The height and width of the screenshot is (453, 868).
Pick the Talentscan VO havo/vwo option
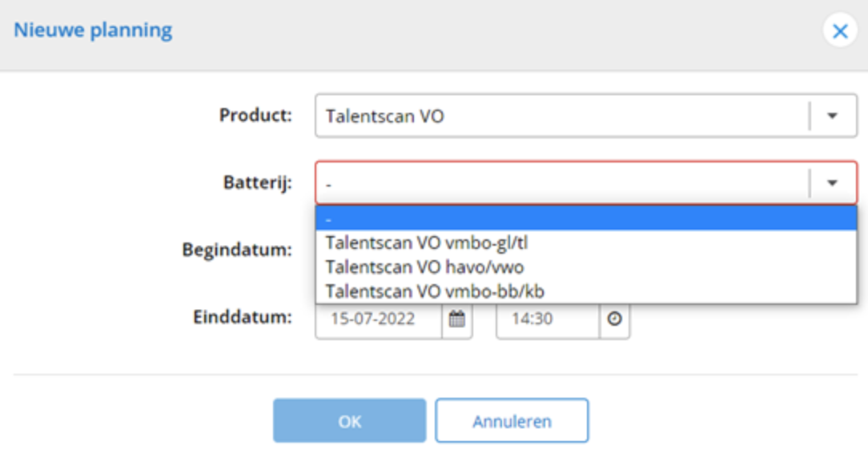point(424,267)
